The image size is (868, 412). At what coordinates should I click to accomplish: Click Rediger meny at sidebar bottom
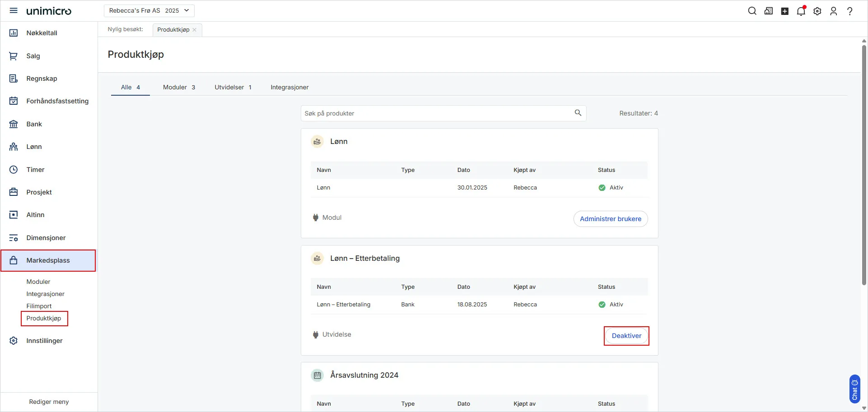click(x=49, y=402)
